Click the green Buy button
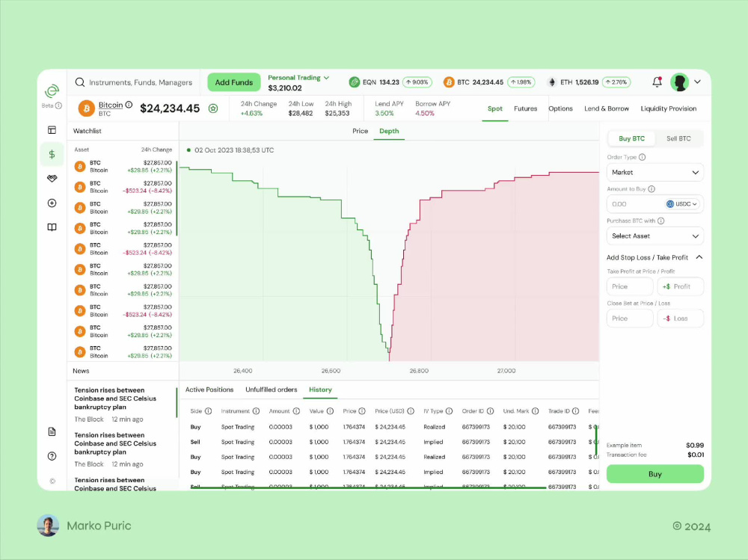748x560 pixels. [x=655, y=474]
